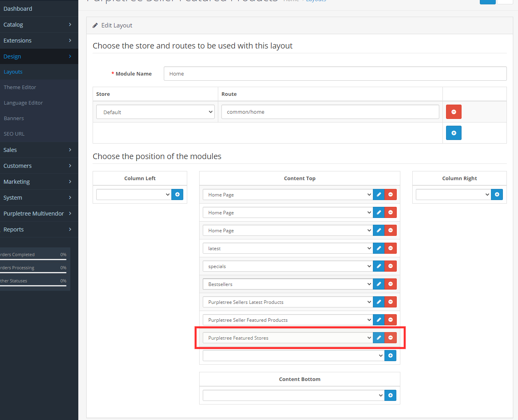Click Orders Processing progress bar
The image size is (518, 420).
[x=33, y=272]
